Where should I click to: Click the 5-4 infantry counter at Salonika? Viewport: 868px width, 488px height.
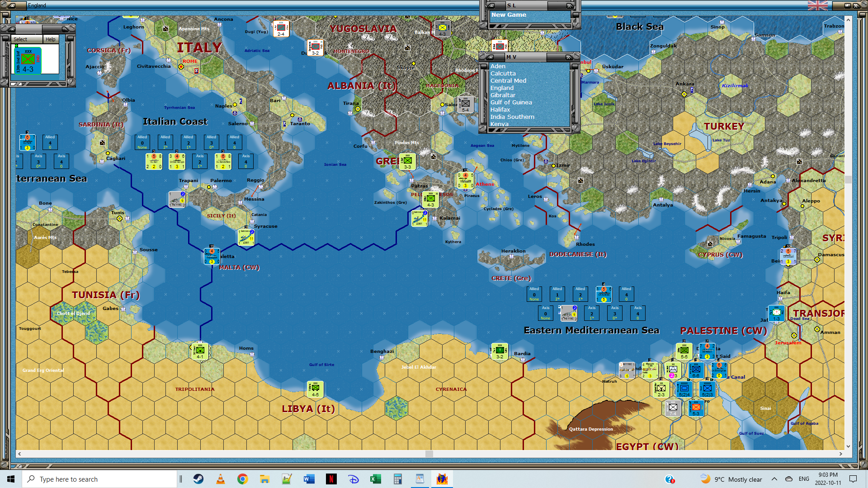coord(465,104)
